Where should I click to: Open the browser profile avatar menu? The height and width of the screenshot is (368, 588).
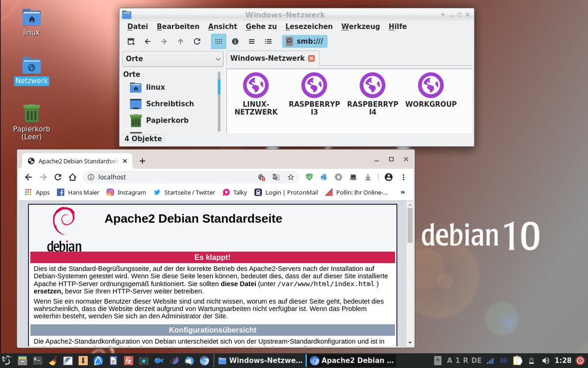click(389, 177)
